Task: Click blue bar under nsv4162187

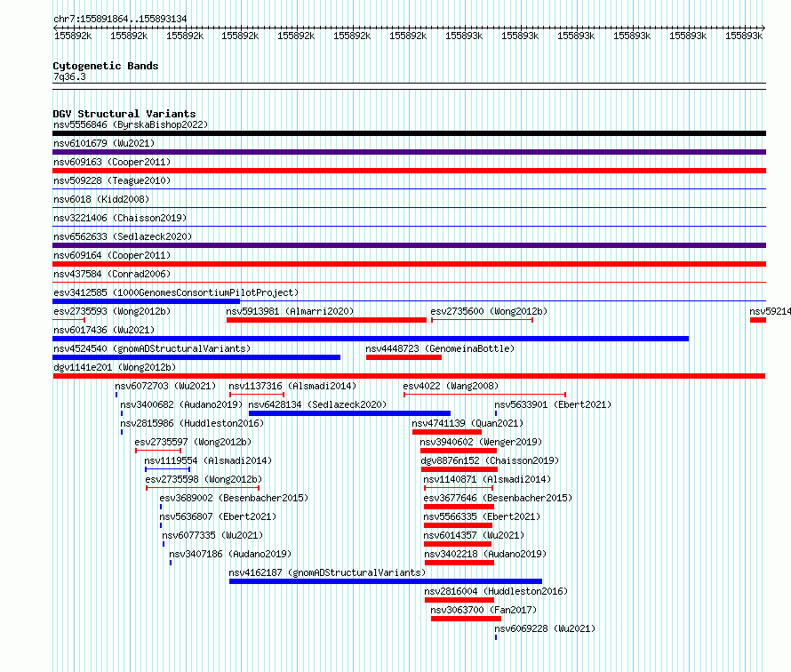Action: tap(386, 581)
